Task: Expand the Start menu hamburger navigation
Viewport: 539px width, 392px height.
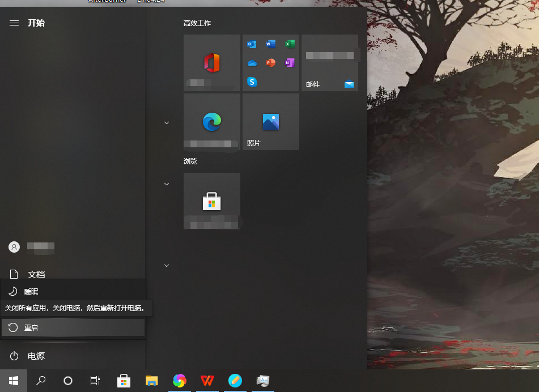Action: (x=14, y=23)
